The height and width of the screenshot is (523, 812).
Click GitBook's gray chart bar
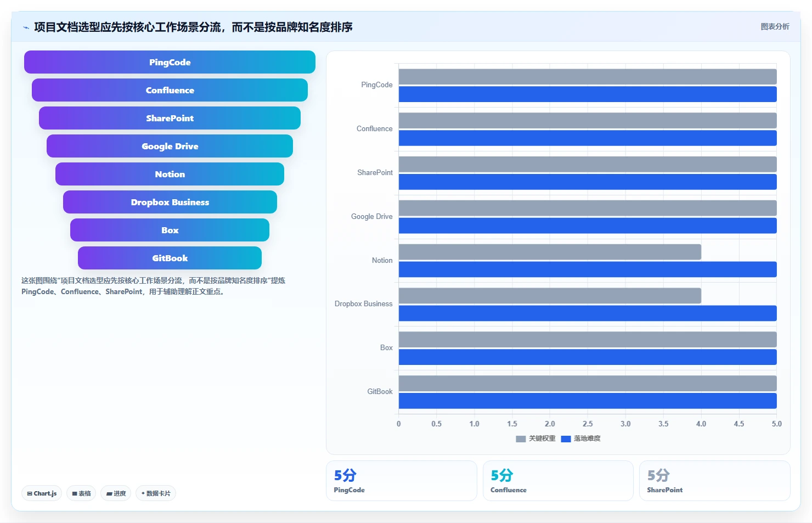pyautogui.click(x=588, y=383)
